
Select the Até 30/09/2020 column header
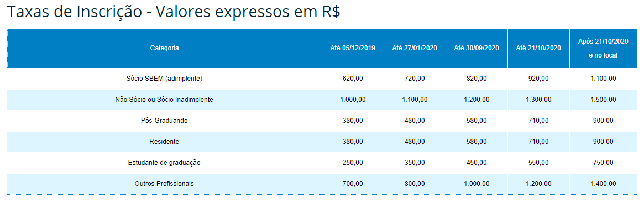coord(477,48)
